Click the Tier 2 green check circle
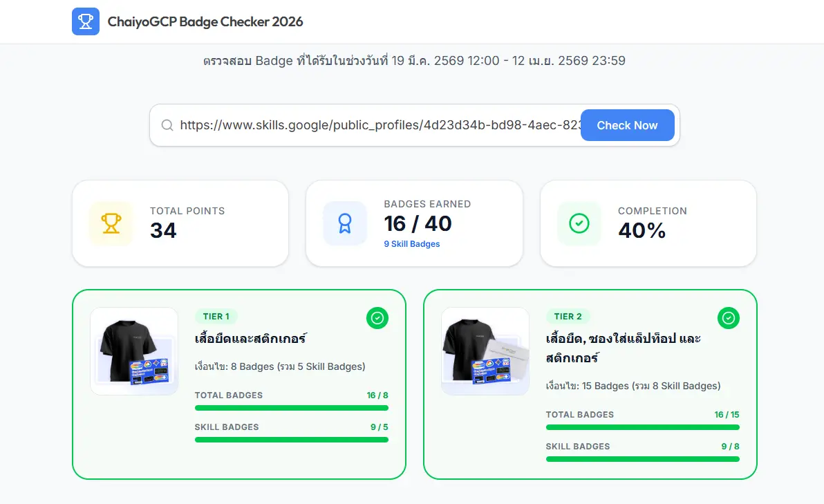Viewport: 824px width, 504px height. click(x=728, y=318)
